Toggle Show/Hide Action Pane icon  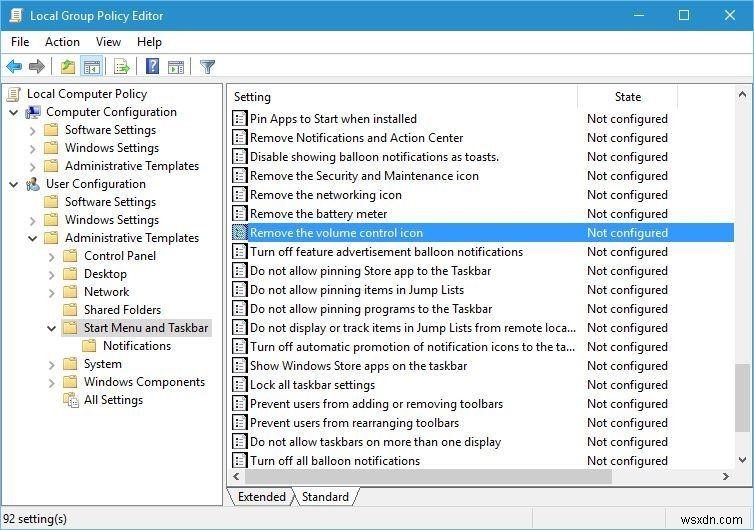tap(176, 66)
